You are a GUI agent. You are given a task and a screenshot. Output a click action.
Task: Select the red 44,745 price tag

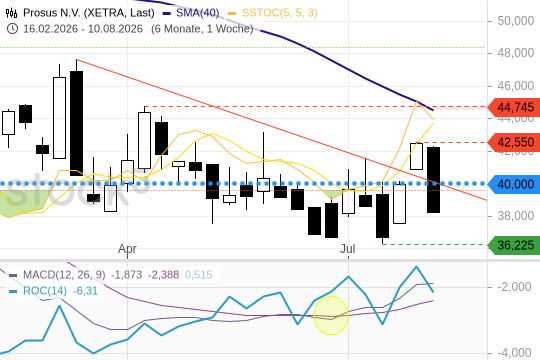coord(514,107)
